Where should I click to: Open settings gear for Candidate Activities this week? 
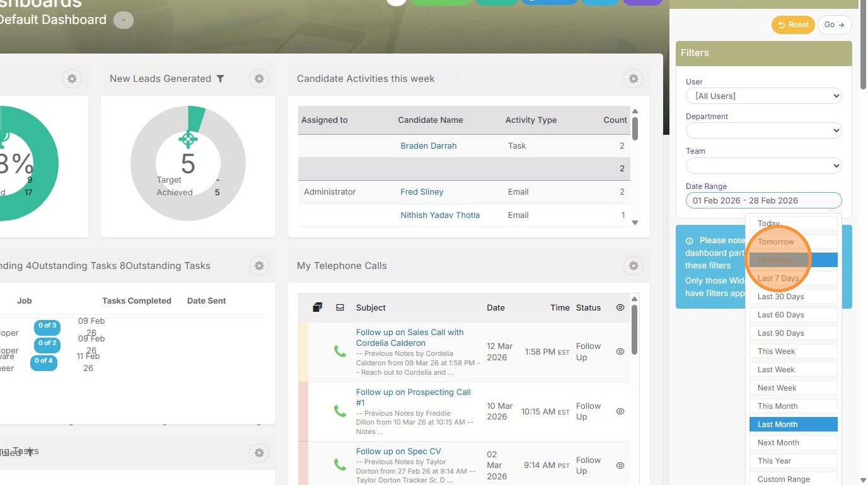coord(634,79)
